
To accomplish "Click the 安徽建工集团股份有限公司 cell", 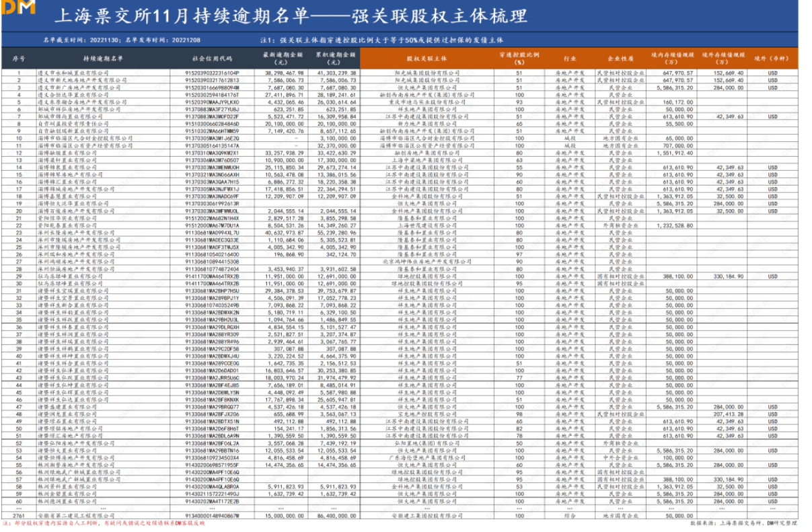I will tap(427, 516).
